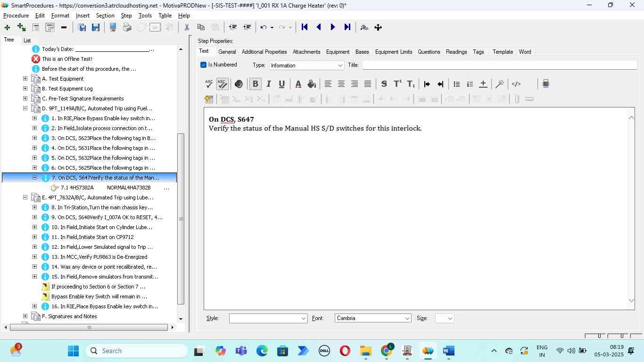Viewport: 644px width, 362px height.
Task: Go to first step navigation icon
Action: coord(305,27)
